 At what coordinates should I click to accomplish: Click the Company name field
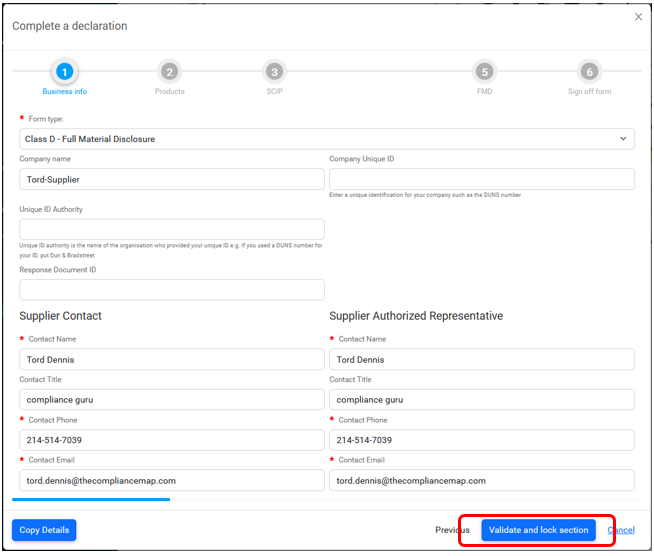(x=172, y=179)
